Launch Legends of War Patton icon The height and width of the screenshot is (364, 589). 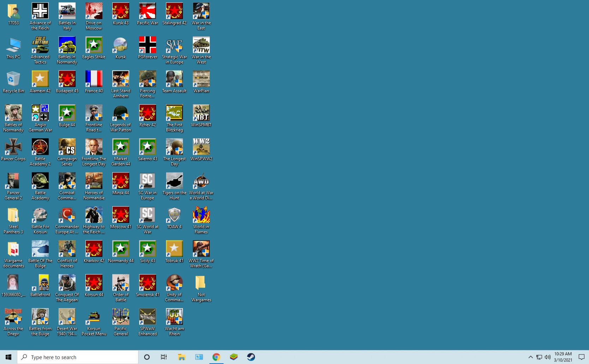point(121,113)
